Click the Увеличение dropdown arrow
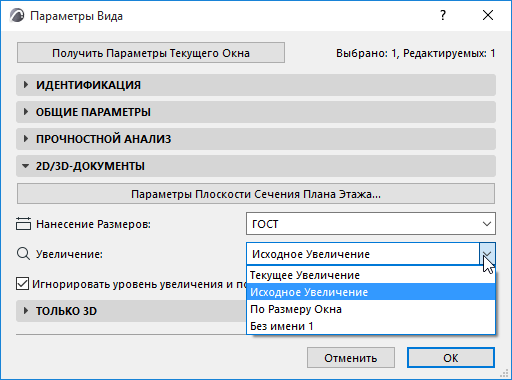Screen dimensions: 512x380 pos(487,254)
